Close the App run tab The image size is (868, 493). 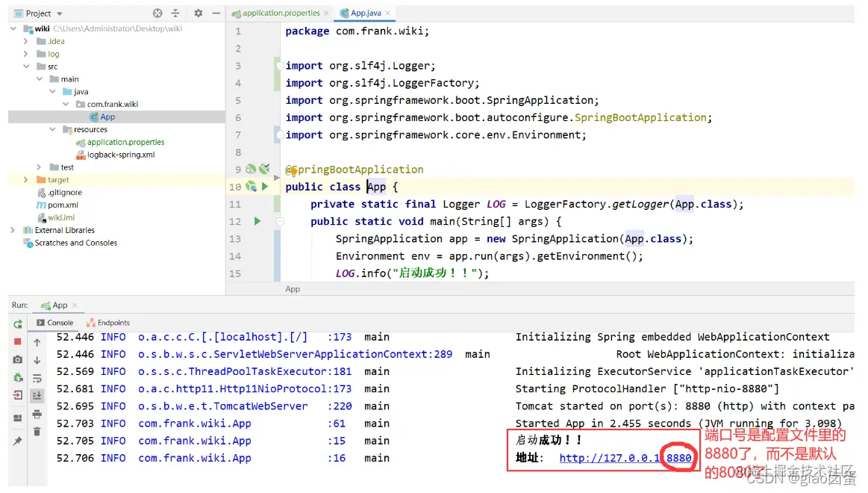point(75,306)
